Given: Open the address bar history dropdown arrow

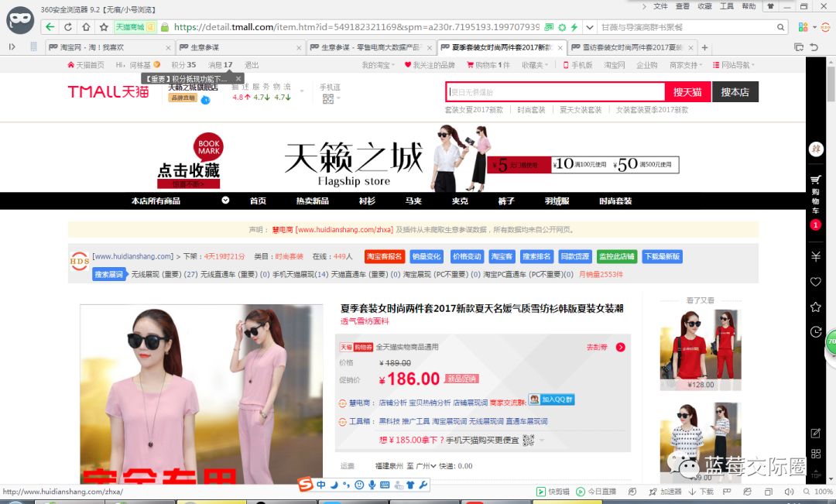Looking at the screenshot, I should tap(591, 26).
